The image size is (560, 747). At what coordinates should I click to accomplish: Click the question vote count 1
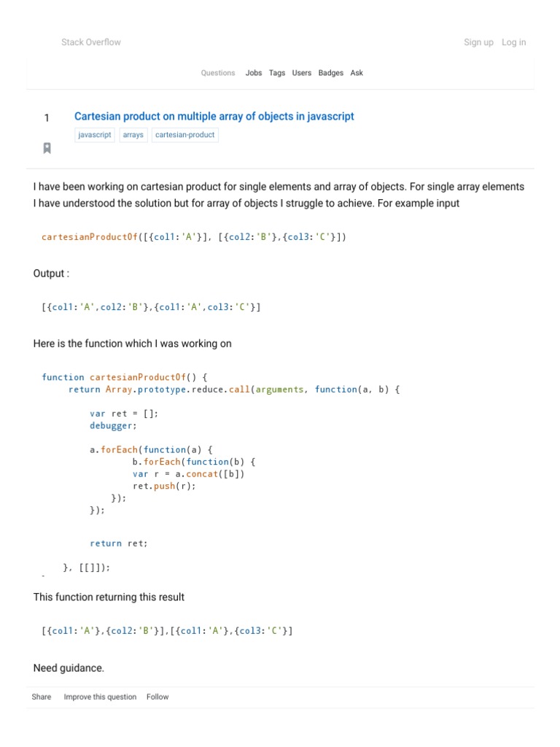pos(47,118)
